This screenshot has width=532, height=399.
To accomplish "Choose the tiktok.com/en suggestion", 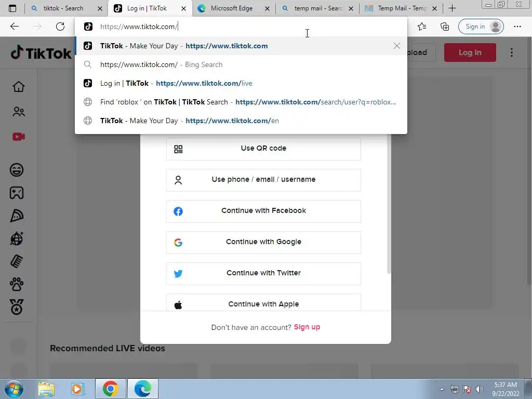I will point(241,121).
